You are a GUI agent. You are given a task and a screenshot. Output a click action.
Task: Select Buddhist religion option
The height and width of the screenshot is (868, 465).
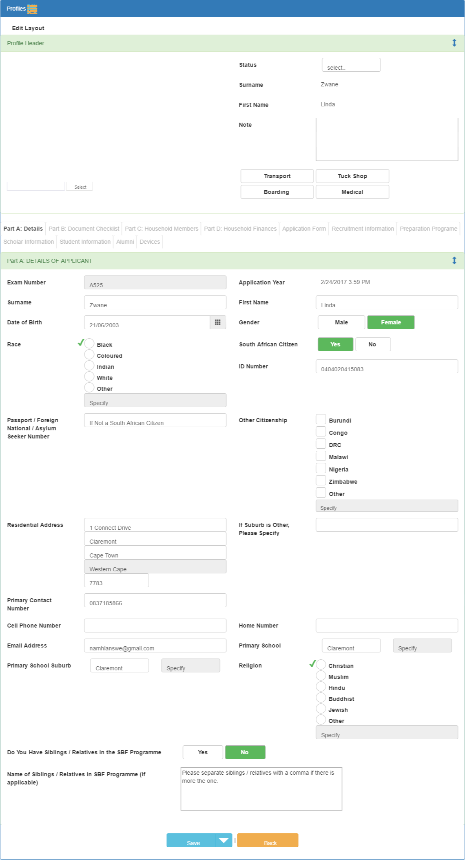(x=321, y=698)
